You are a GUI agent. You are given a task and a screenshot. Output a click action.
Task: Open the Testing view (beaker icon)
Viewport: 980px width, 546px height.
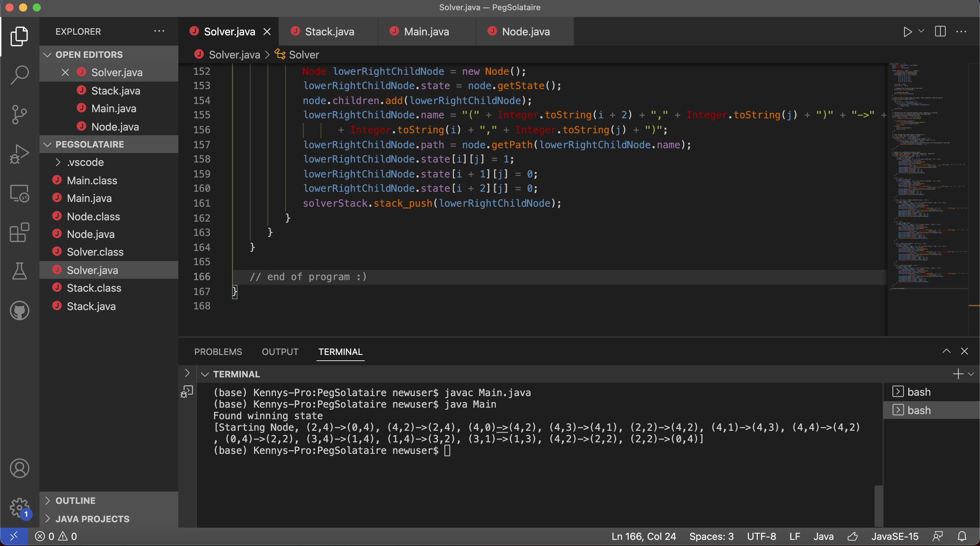[x=19, y=271]
